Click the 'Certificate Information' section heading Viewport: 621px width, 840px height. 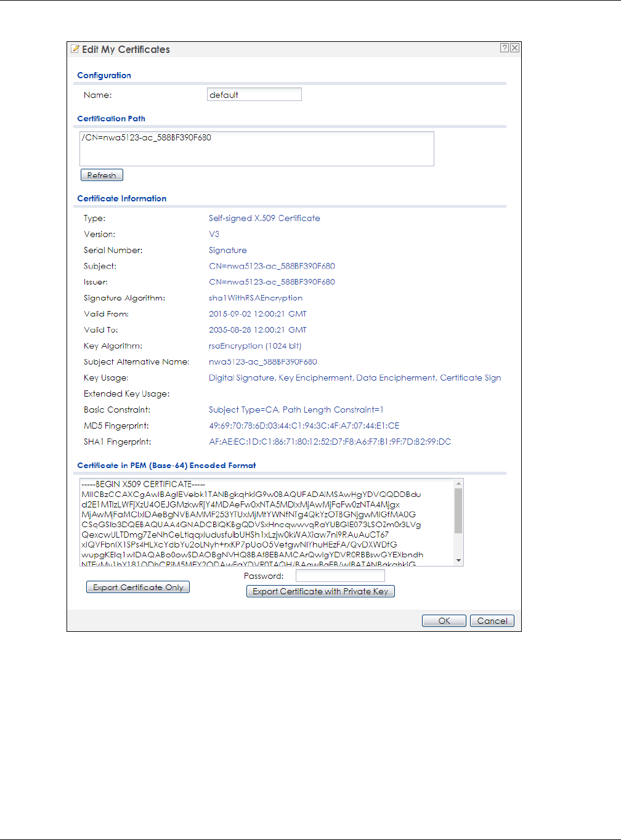[122, 198]
